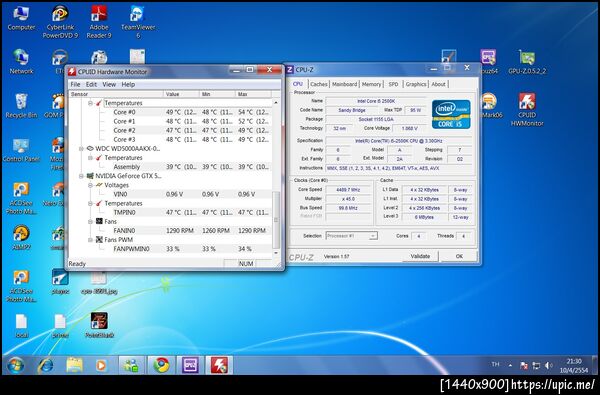Click the Sensor column header
This screenshot has height=395, width=600.
pyautogui.click(x=116, y=94)
